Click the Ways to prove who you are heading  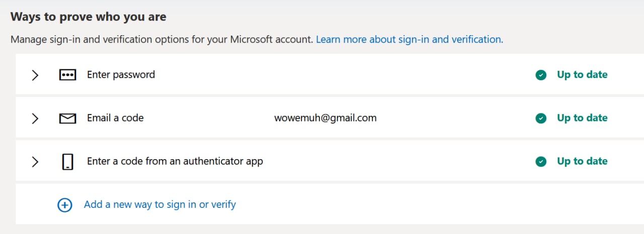click(x=89, y=17)
